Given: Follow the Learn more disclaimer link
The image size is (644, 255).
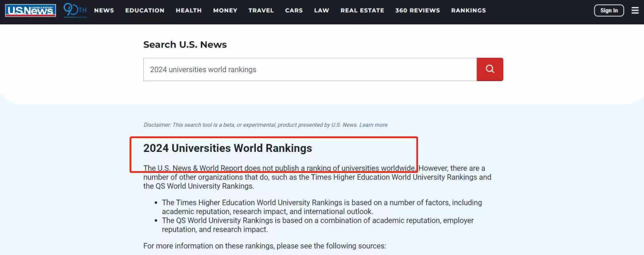Looking at the screenshot, I should coord(373,125).
